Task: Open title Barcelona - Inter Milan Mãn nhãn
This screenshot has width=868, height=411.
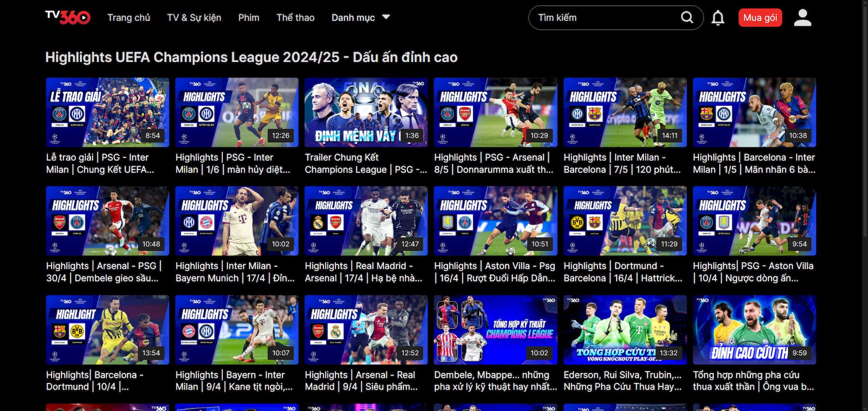Action: tap(754, 163)
